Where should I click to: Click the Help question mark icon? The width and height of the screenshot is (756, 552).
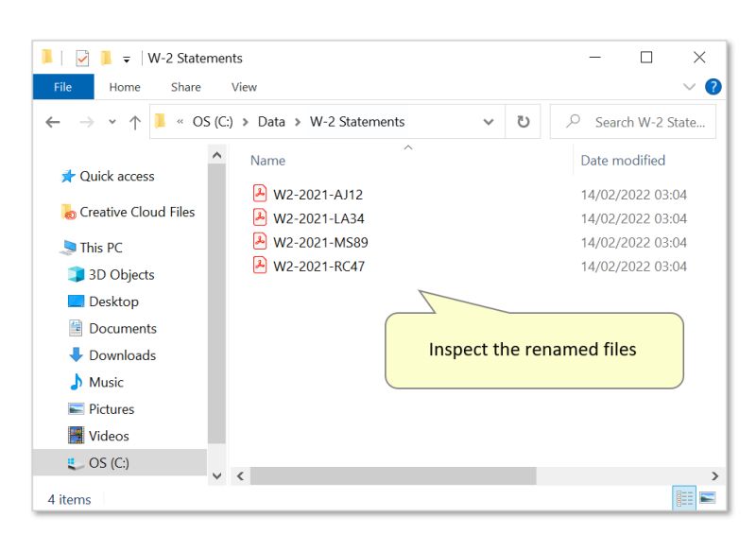pos(714,87)
